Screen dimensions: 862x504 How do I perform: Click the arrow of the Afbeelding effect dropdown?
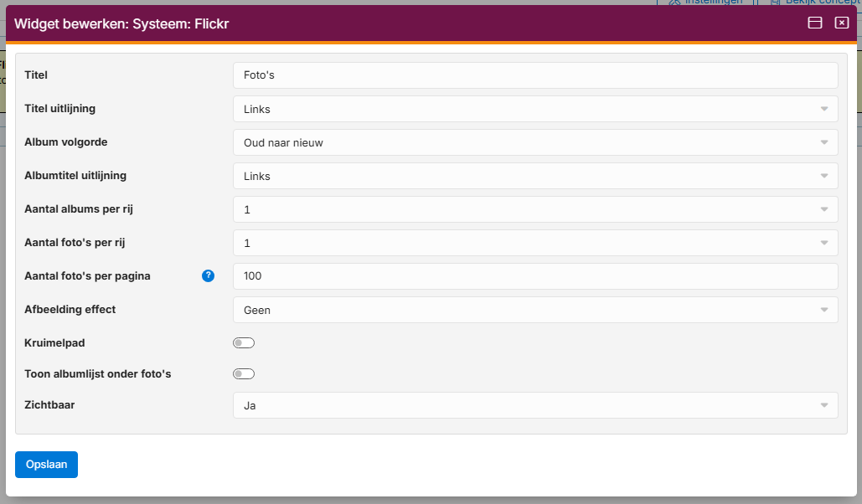click(823, 310)
